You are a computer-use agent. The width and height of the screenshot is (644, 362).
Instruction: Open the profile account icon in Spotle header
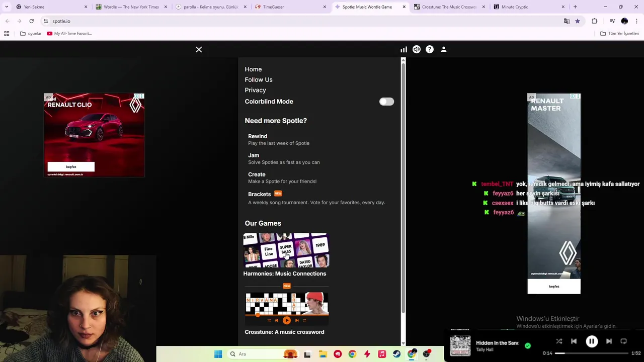tap(444, 49)
